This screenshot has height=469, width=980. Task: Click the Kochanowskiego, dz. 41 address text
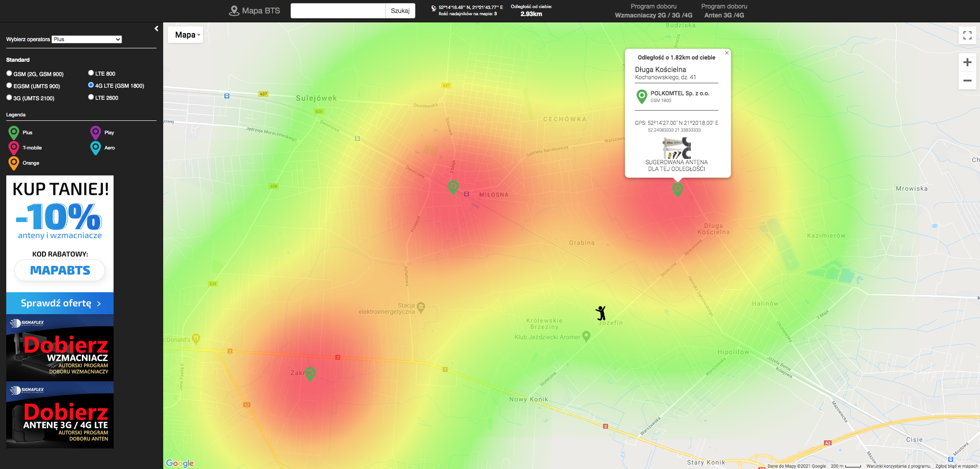(665, 77)
